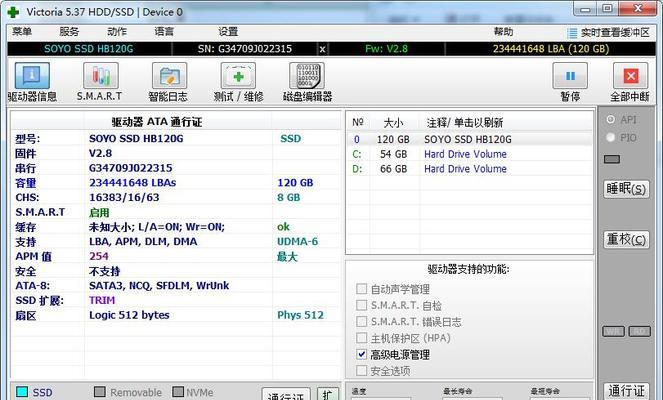Image resolution: width=663 pixels, height=400 pixels.
Task: Click the 234441648 LBA (120 GB) header text
Action: click(x=551, y=49)
